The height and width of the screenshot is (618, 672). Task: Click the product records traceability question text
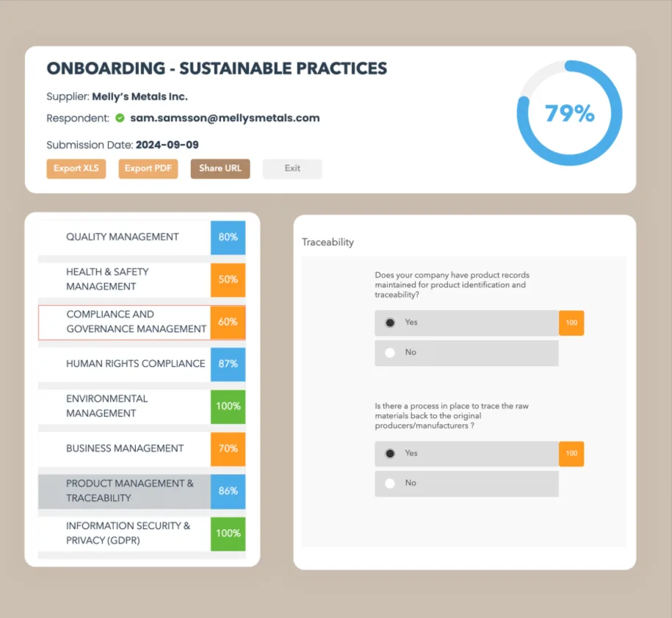click(x=452, y=285)
